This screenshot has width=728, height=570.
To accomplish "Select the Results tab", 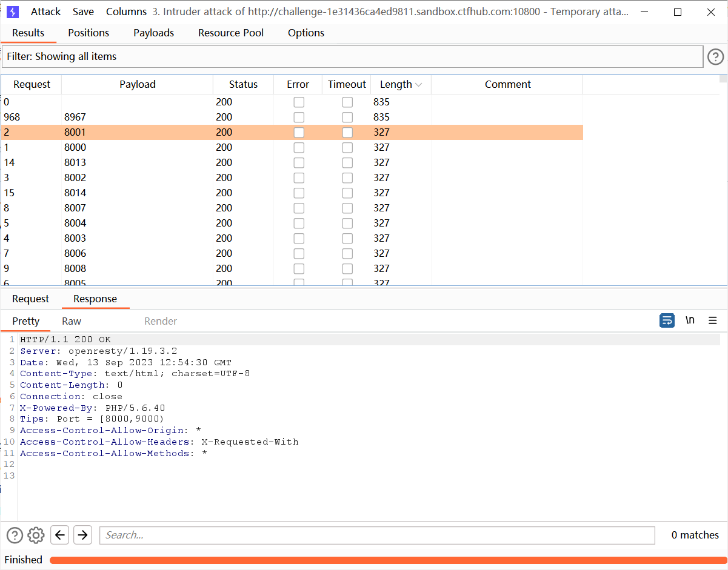I will tap(28, 33).
